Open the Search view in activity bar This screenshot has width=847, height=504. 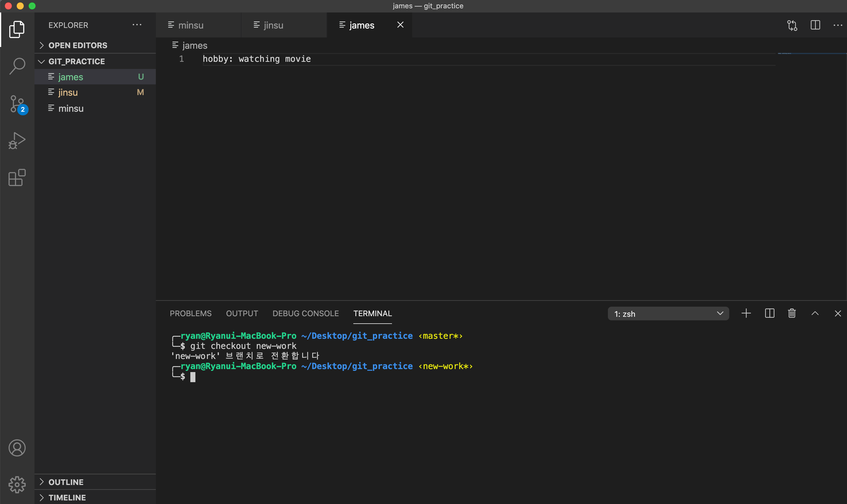point(17,66)
